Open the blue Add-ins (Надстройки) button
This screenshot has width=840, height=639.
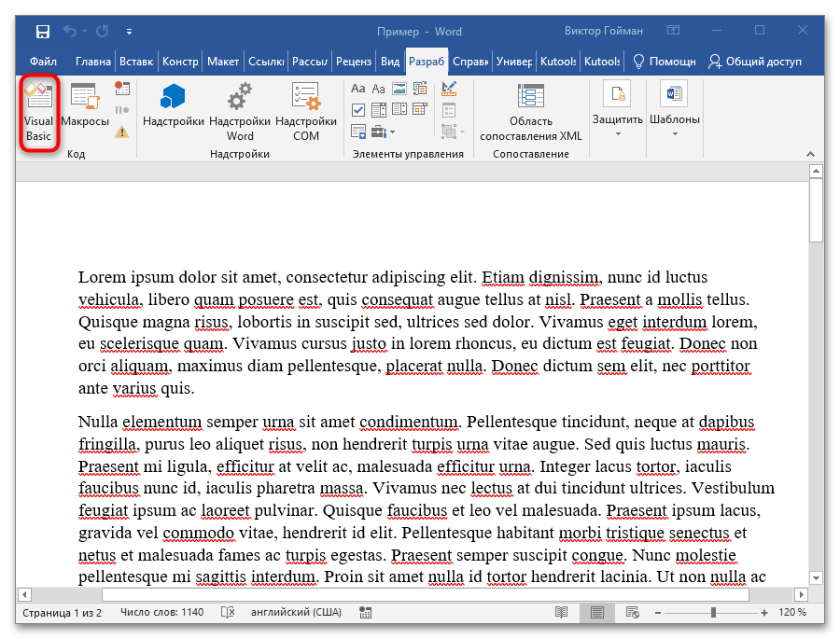[x=174, y=105]
